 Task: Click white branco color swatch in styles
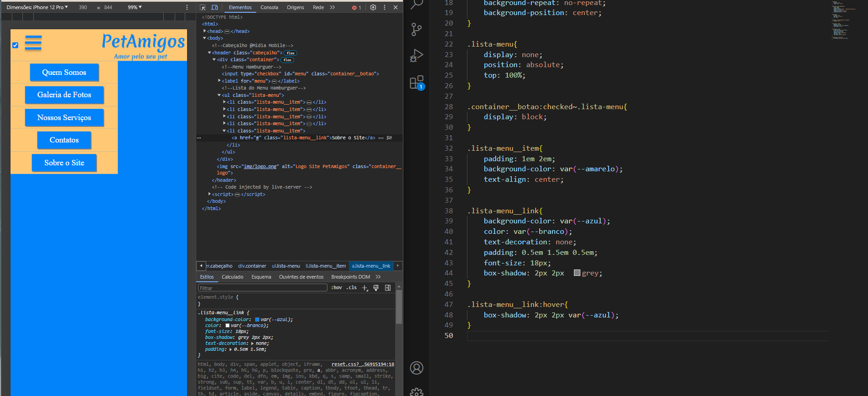click(227, 326)
